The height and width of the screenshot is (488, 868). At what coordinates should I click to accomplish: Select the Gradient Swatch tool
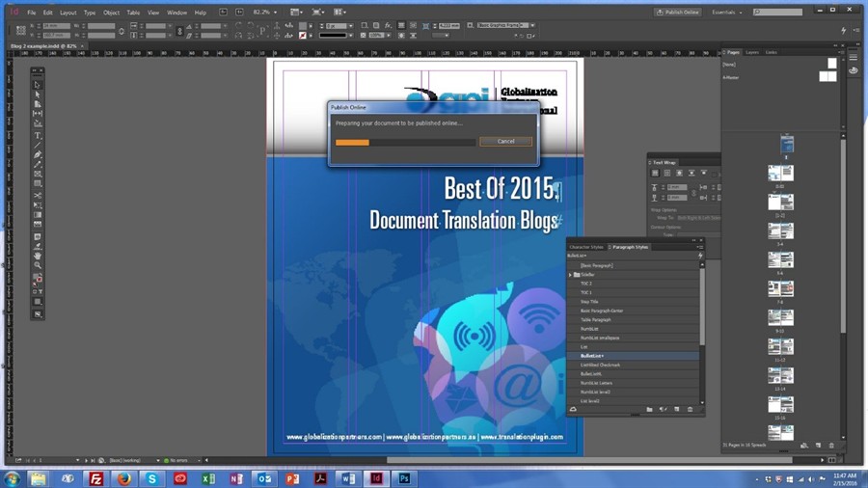[x=37, y=215]
